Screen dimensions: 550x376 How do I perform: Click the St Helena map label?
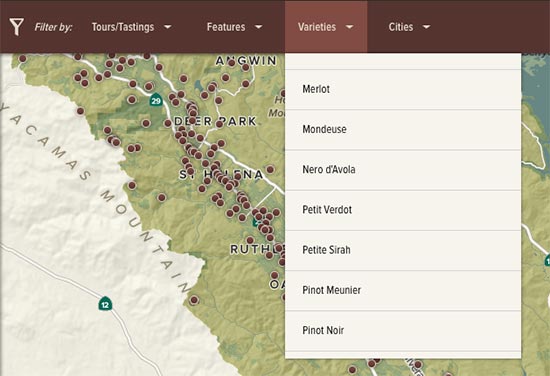click(x=221, y=174)
